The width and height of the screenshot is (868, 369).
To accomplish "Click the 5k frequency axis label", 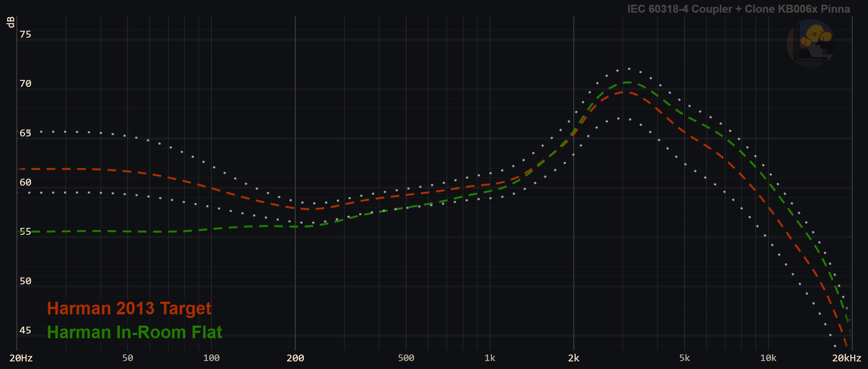I will [684, 358].
